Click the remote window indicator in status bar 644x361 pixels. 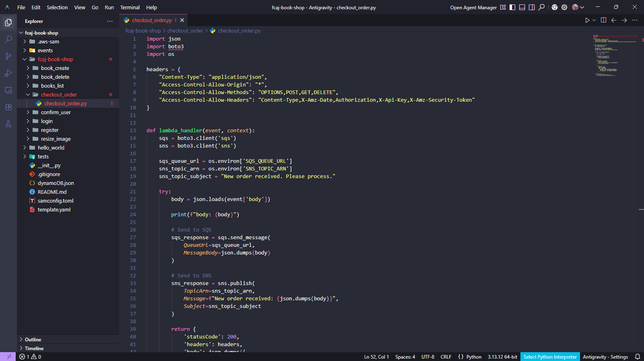[x=9, y=357]
